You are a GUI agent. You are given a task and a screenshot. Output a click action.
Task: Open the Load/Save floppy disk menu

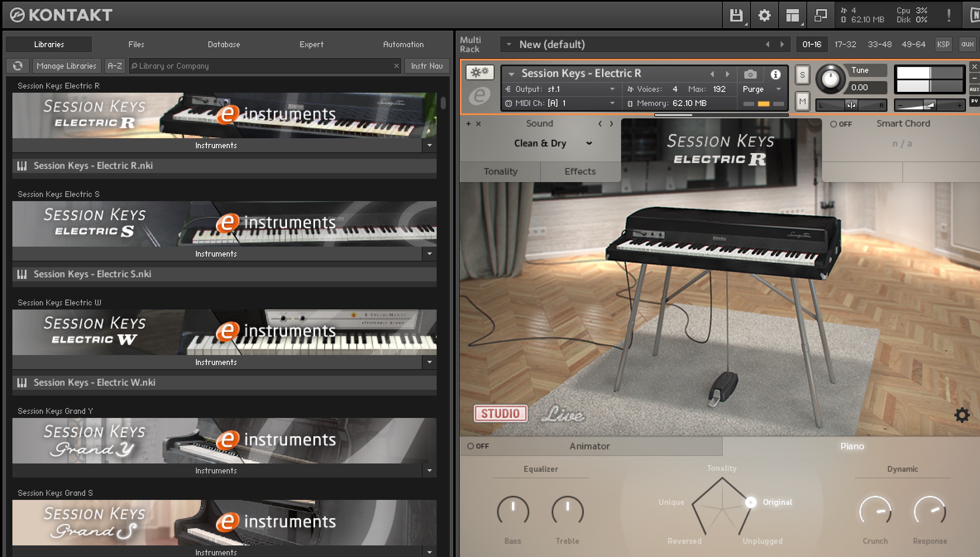point(736,16)
